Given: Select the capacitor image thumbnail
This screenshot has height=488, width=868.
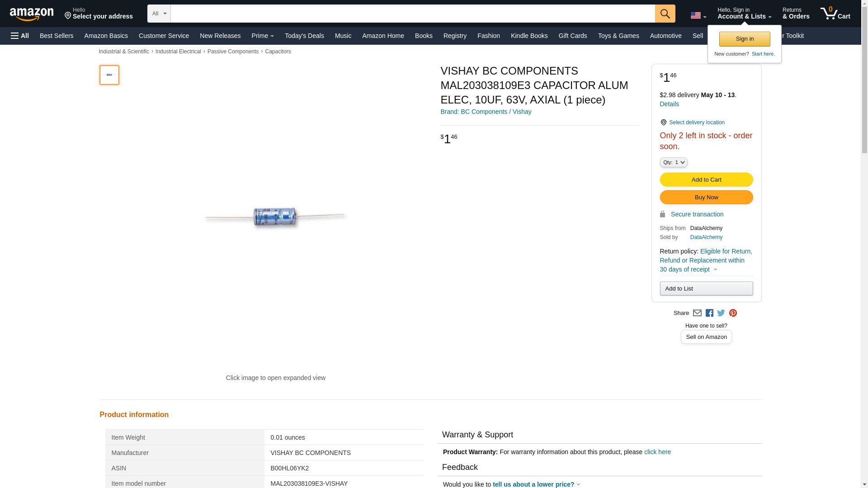Looking at the screenshot, I should pos(109,75).
